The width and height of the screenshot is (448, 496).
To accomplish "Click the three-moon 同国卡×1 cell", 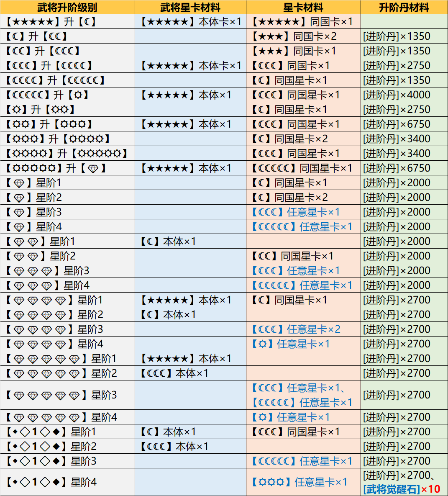I will (303, 65).
